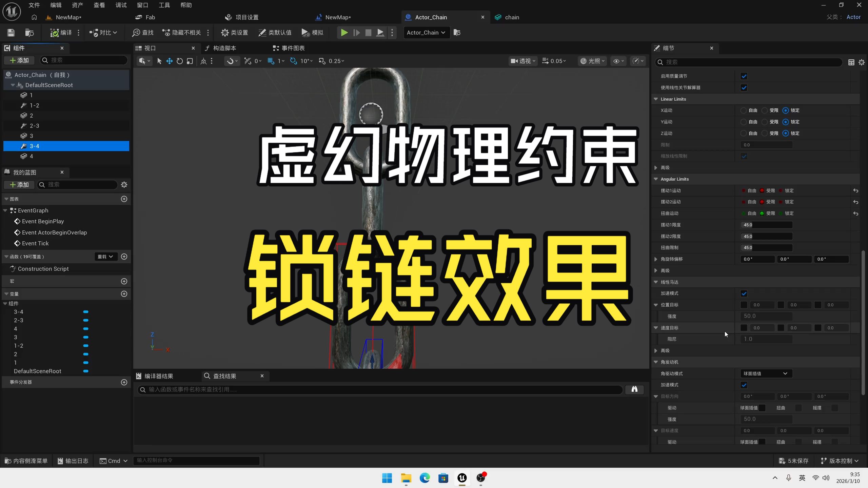Open Unreal Engine from taskbar
868x488 pixels.
pyautogui.click(x=462, y=478)
